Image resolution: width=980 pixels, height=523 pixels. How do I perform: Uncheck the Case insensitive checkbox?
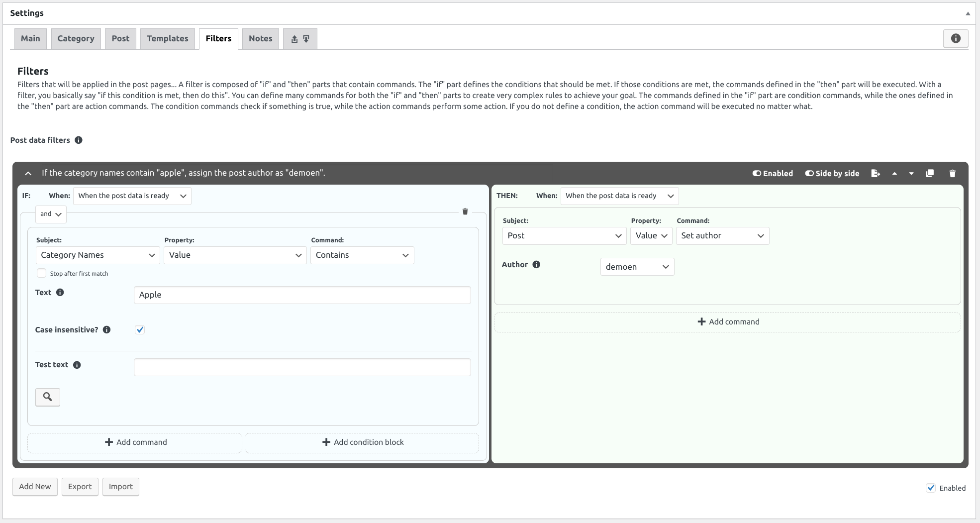tap(140, 330)
